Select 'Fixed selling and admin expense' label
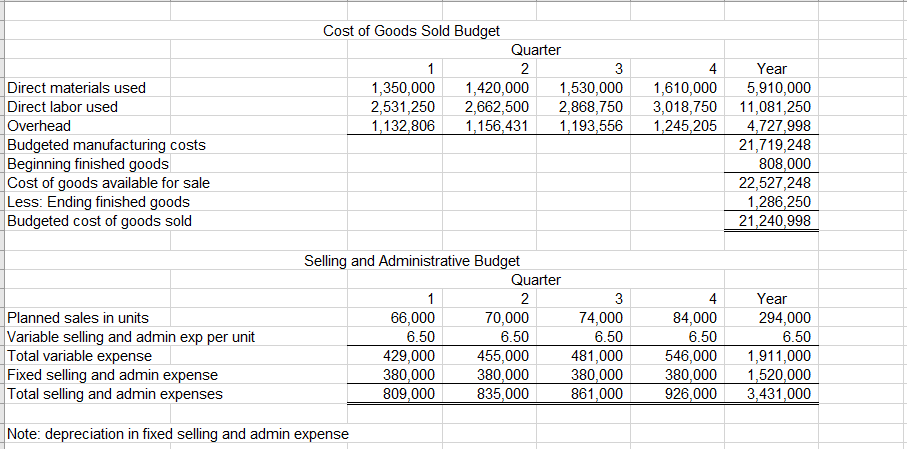The image size is (907, 449). (x=112, y=375)
